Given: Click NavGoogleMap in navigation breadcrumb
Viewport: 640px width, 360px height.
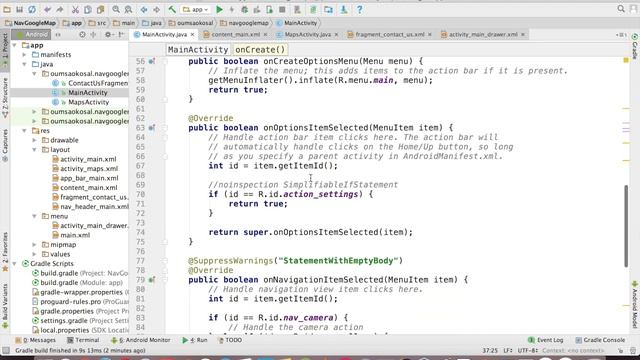Looking at the screenshot, I should pos(30,23).
